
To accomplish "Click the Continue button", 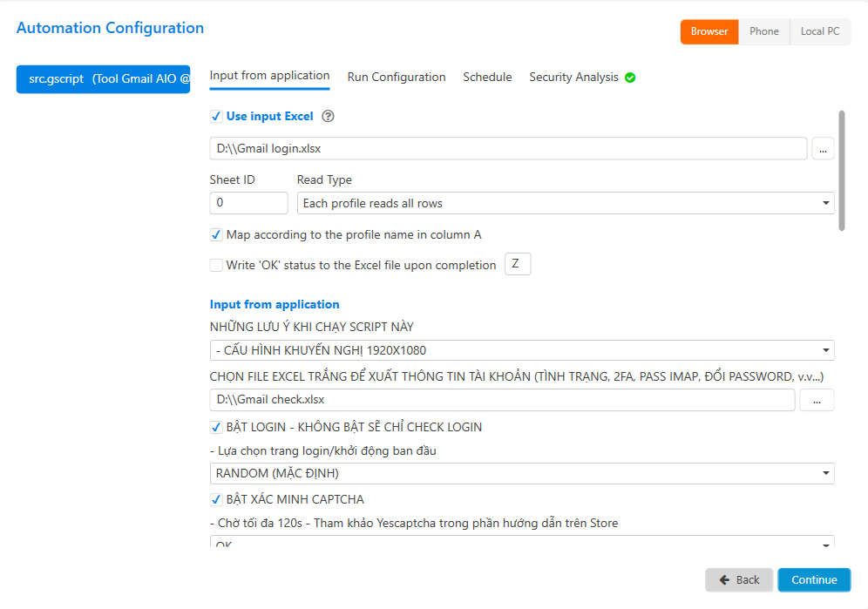I will point(814,579).
